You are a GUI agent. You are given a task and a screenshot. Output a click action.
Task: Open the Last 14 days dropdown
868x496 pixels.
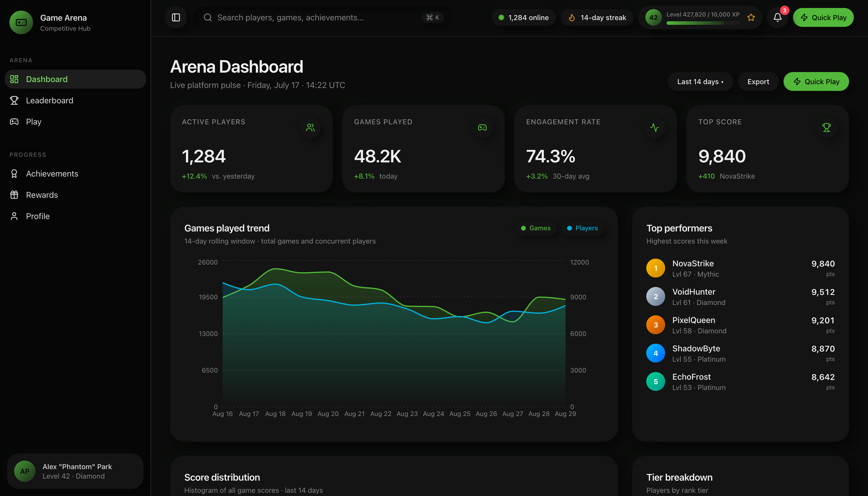tap(700, 81)
